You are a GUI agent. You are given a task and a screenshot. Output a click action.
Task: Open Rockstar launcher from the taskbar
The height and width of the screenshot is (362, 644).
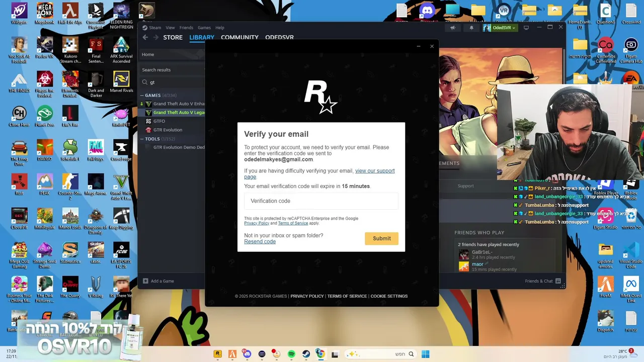pyautogui.click(x=217, y=354)
